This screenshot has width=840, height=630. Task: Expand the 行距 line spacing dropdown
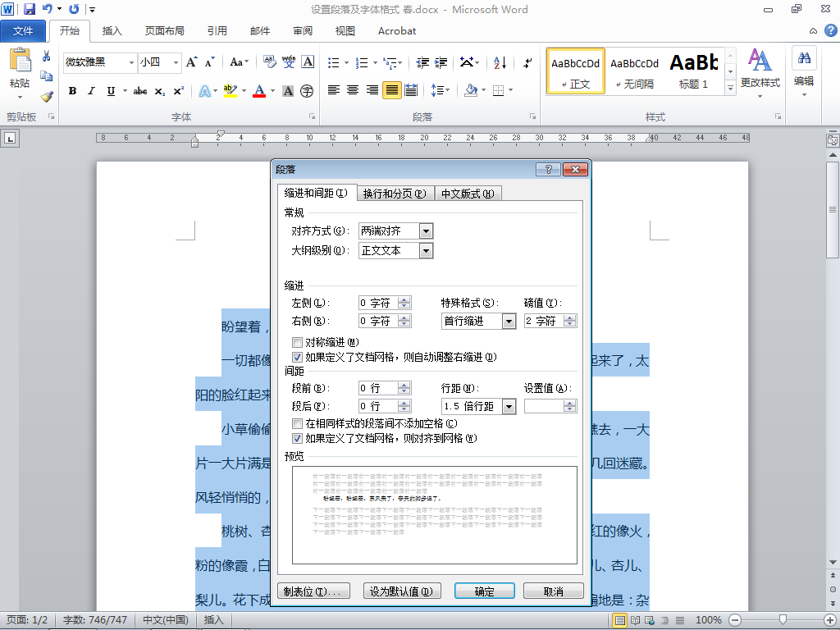click(x=509, y=407)
